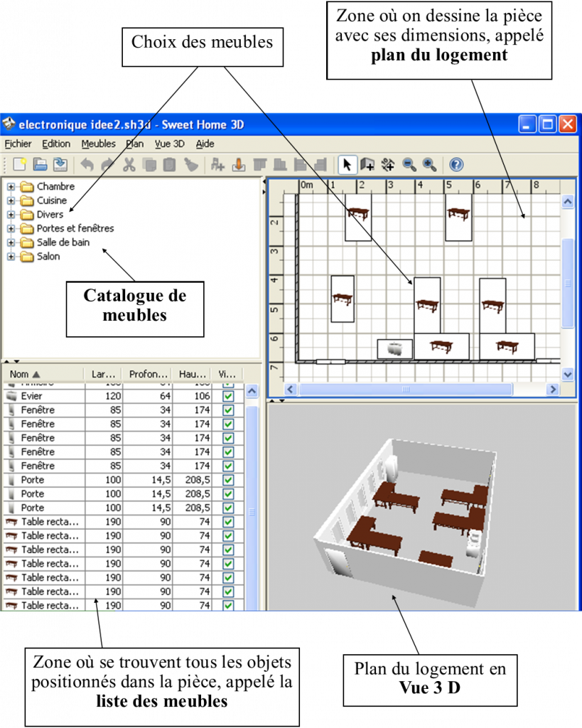Click the plan's horizontal scrollbar thumb
Screen dimensions: 582x728
point(405,390)
